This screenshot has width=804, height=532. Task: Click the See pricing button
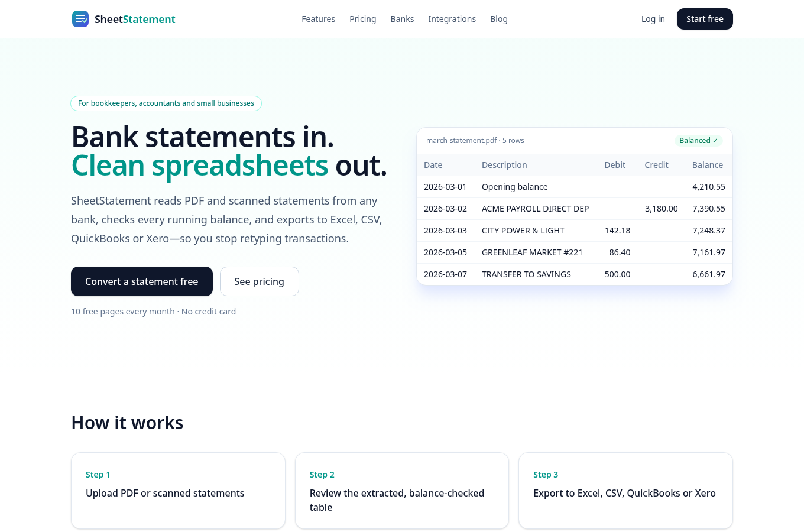point(259,281)
